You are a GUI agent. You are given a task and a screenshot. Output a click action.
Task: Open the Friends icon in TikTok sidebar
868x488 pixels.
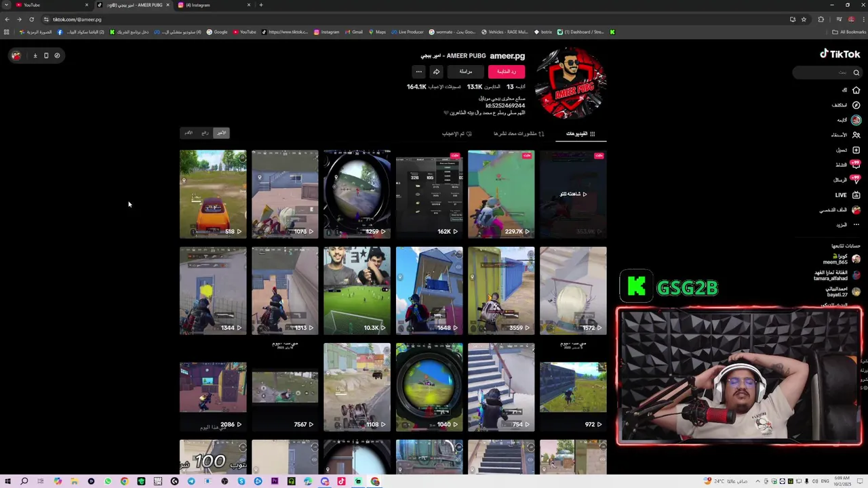click(x=856, y=135)
